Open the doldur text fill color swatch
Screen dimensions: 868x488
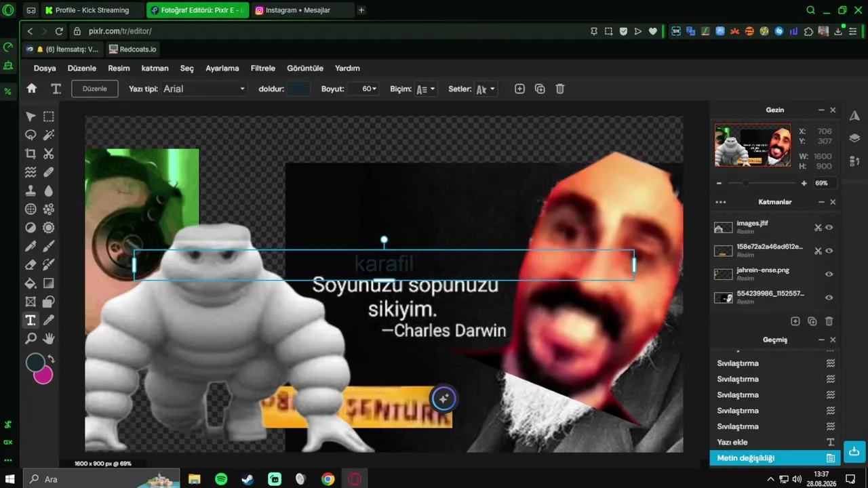298,89
